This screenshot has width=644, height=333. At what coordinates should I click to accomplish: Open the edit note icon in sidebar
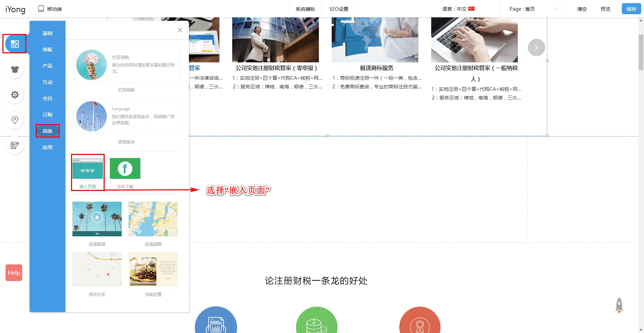[15, 145]
